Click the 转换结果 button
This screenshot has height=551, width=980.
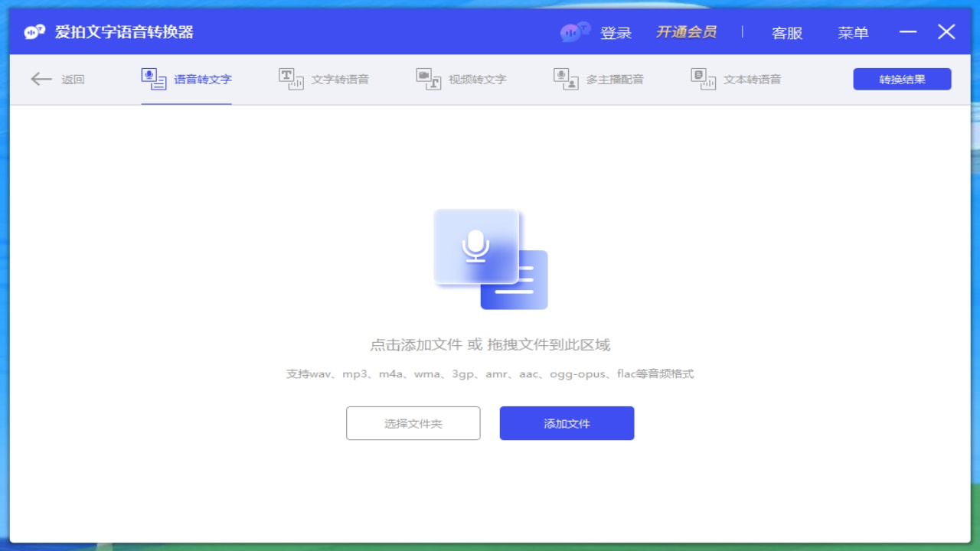click(x=902, y=79)
